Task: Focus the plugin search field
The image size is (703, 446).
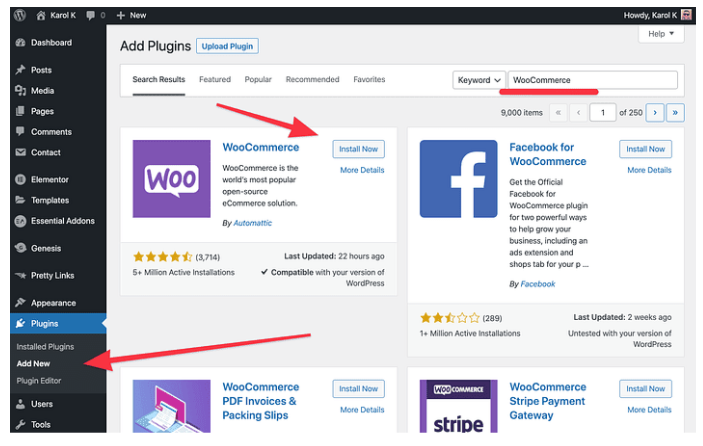Action: pos(593,80)
